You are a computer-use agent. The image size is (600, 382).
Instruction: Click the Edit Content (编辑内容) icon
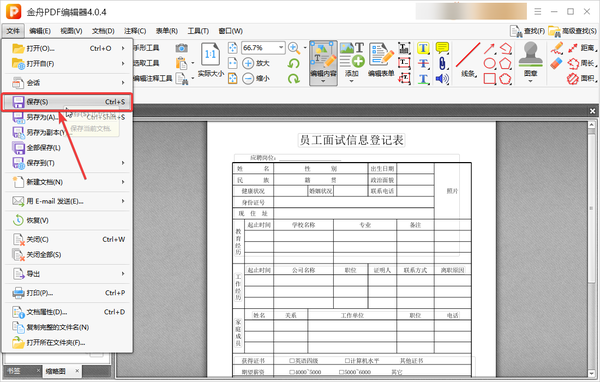point(323,56)
